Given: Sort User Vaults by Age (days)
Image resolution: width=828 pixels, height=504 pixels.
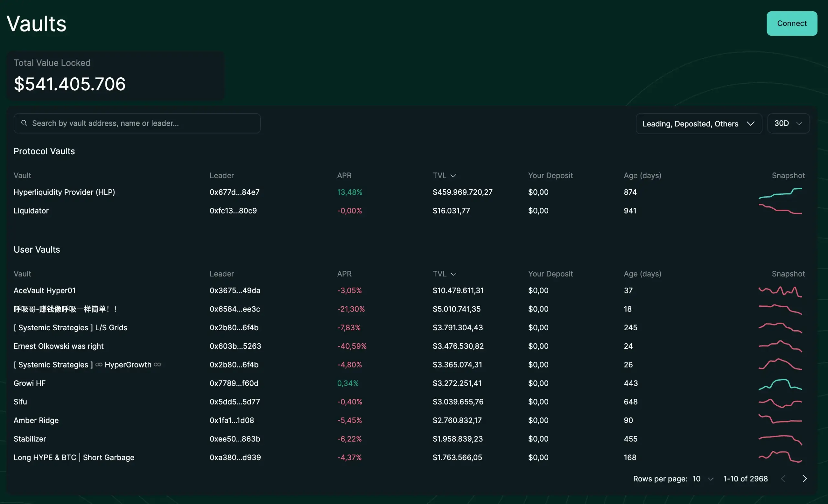Looking at the screenshot, I should click(642, 274).
